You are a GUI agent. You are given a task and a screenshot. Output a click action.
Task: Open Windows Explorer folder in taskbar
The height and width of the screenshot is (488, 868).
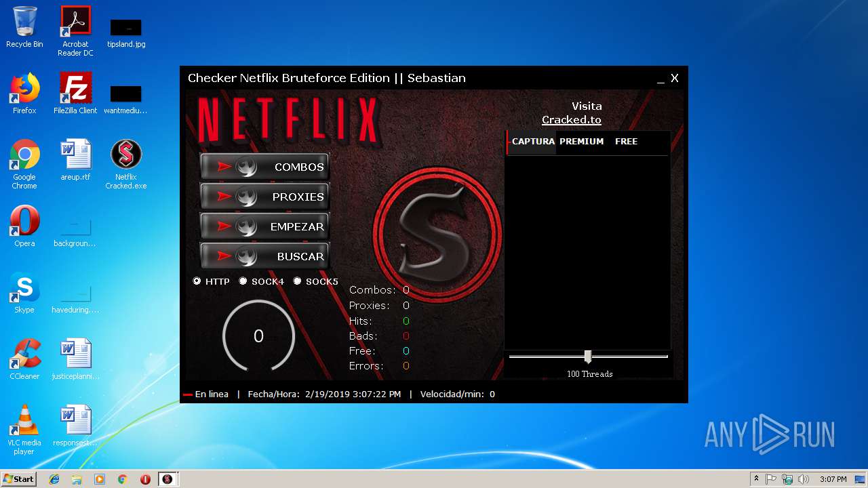click(x=77, y=479)
